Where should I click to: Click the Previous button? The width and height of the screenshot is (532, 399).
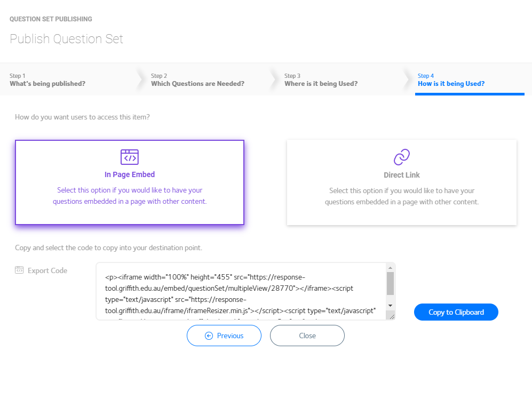click(x=224, y=336)
